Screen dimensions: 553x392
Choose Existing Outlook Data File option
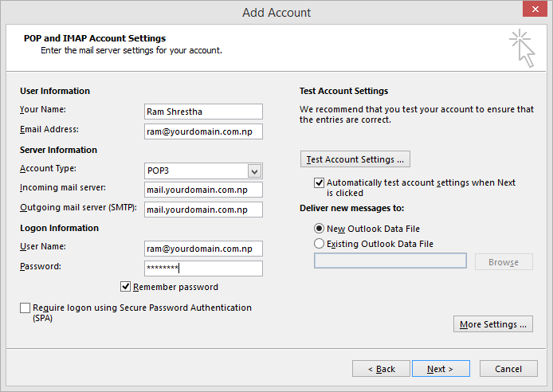(319, 244)
